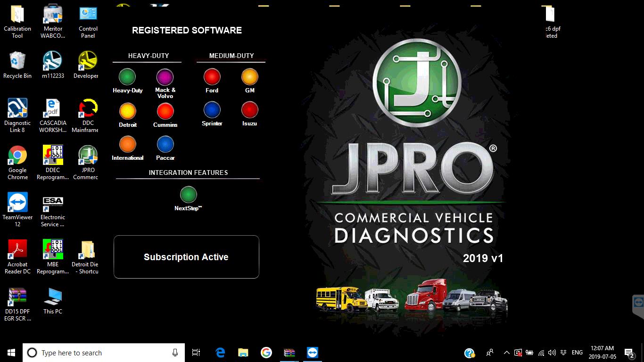Viewport: 644px width, 362px height.
Task: Open the Google icon in taskbar
Action: pos(266,353)
